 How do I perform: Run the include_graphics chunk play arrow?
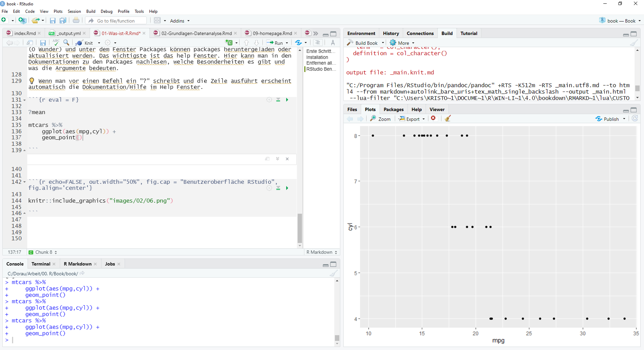point(287,188)
